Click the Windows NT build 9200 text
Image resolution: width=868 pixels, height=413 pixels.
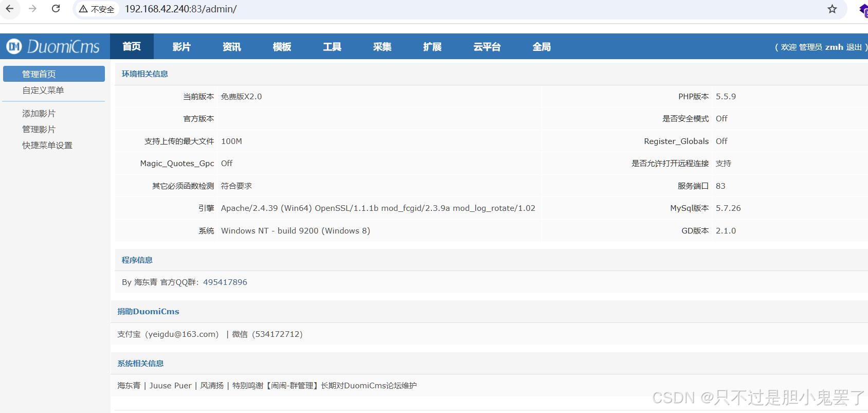tap(296, 231)
